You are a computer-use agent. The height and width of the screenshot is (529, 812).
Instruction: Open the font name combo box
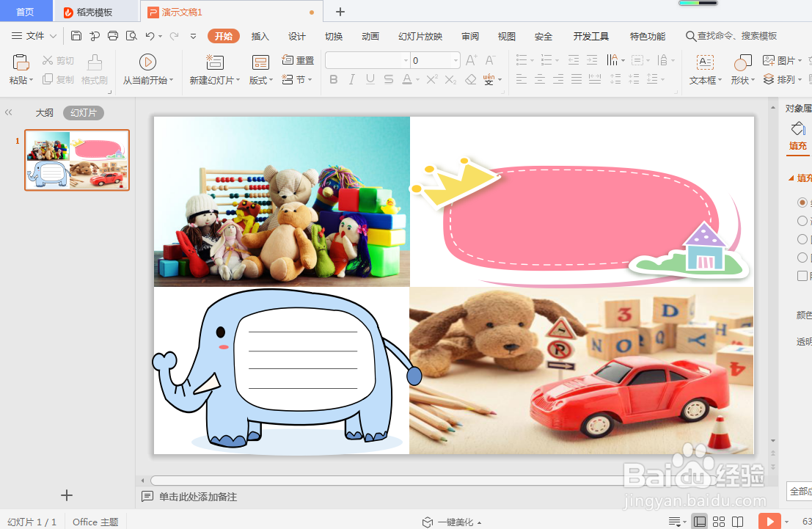pyautogui.click(x=367, y=60)
